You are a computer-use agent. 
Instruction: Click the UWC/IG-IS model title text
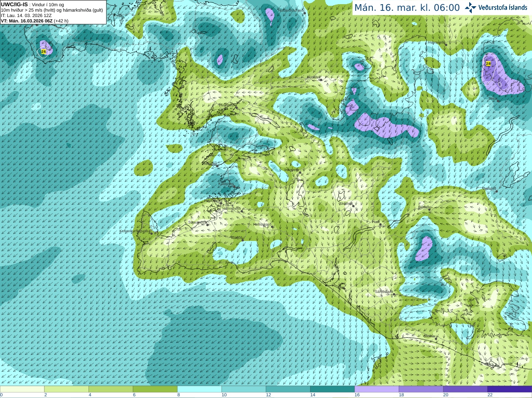[x=14, y=5]
